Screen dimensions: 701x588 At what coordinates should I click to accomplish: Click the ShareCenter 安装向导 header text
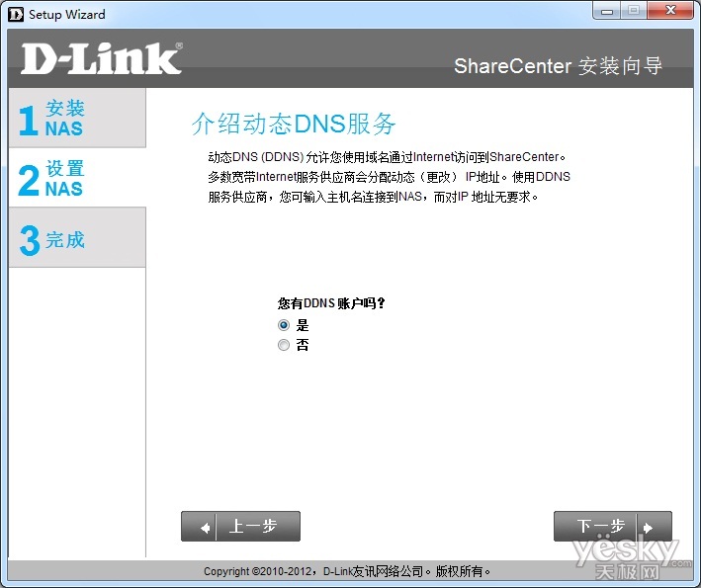point(558,66)
